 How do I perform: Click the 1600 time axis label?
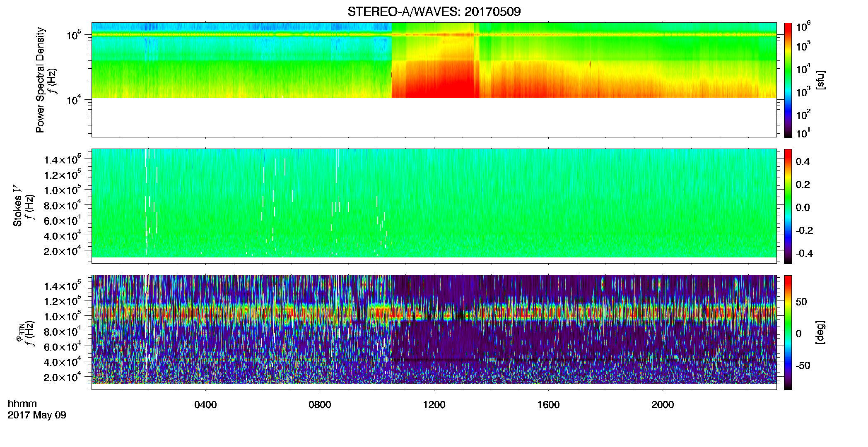[548, 405]
